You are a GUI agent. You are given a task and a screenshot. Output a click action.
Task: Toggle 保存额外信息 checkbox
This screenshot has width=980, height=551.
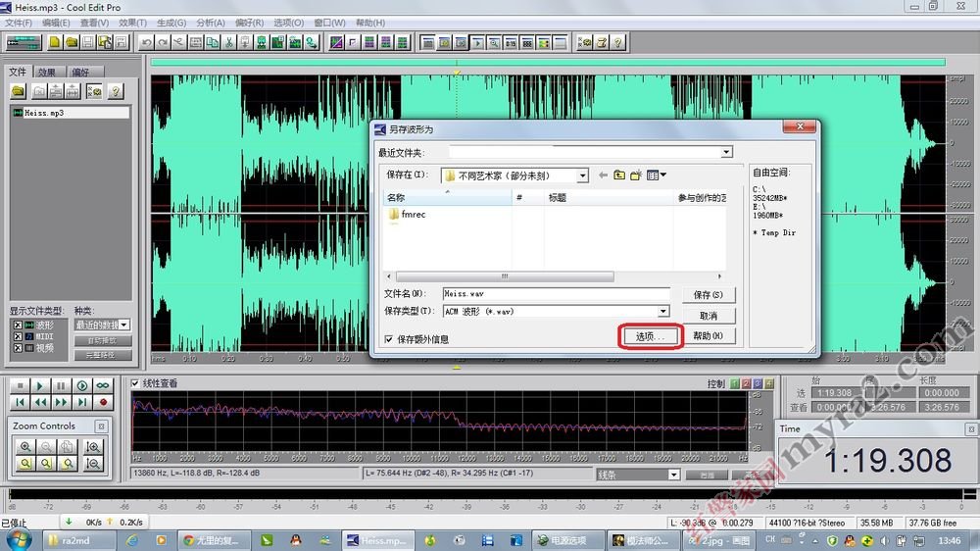pyautogui.click(x=389, y=339)
